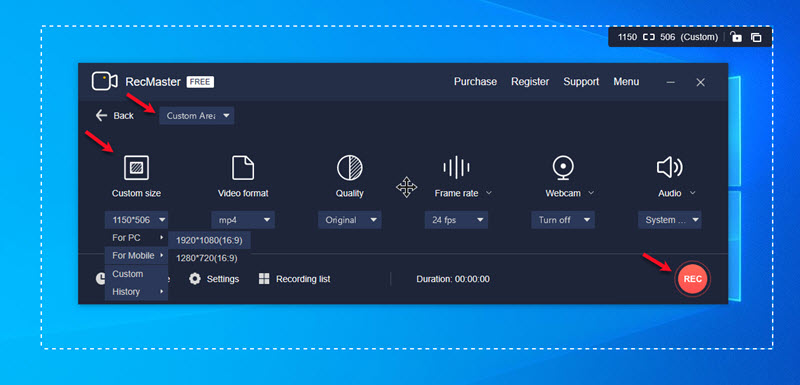The image size is (800, 385).
Task: Click the FREE badge
Action: tap(200, 82)
